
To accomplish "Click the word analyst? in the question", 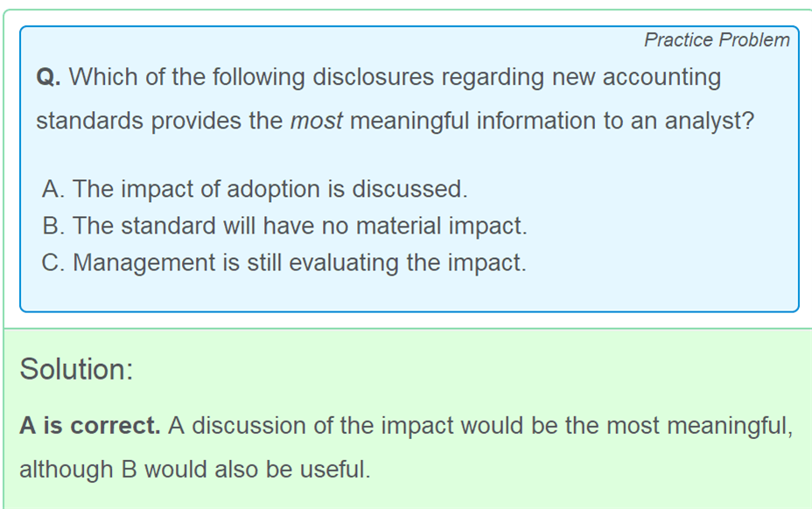I will [x=710, y=122].
